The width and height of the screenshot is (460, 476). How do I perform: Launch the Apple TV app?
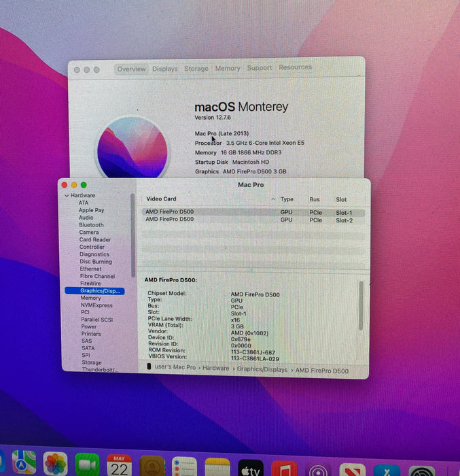pos(251,468)
